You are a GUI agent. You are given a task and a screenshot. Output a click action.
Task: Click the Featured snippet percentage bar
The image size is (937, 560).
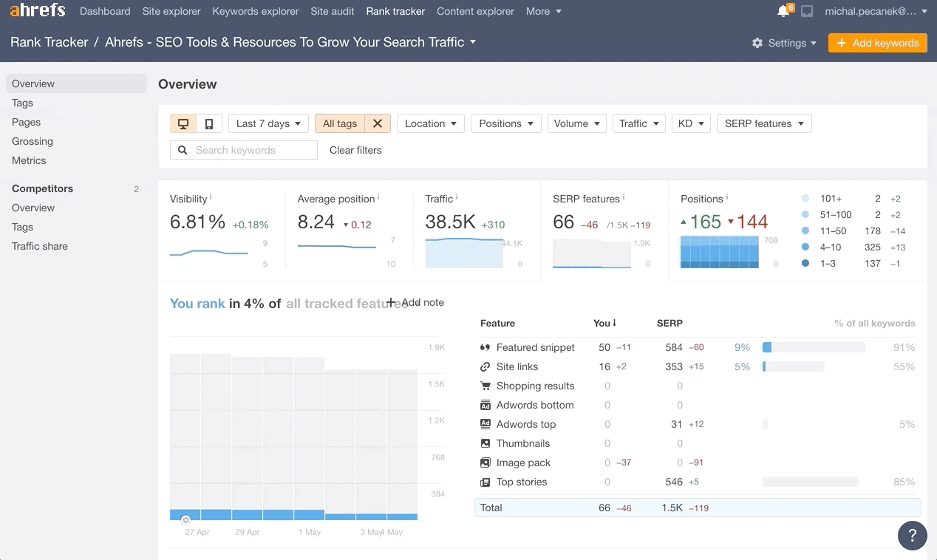(814, 347)
